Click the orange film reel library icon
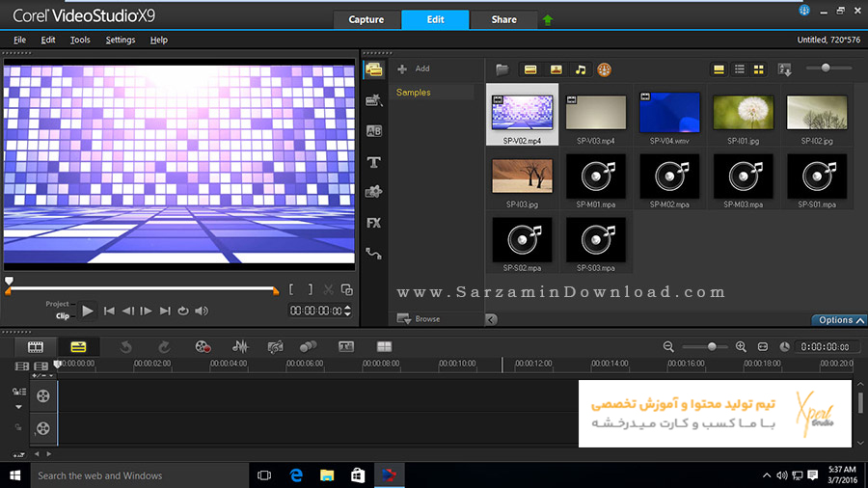This screenshot has height=488, width=868. [604, 69]
